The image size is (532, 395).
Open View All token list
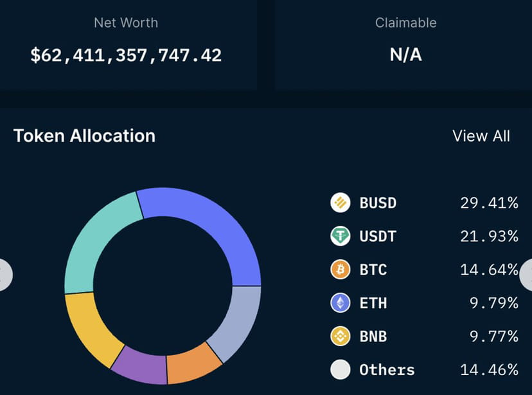(x=481, y=136)
